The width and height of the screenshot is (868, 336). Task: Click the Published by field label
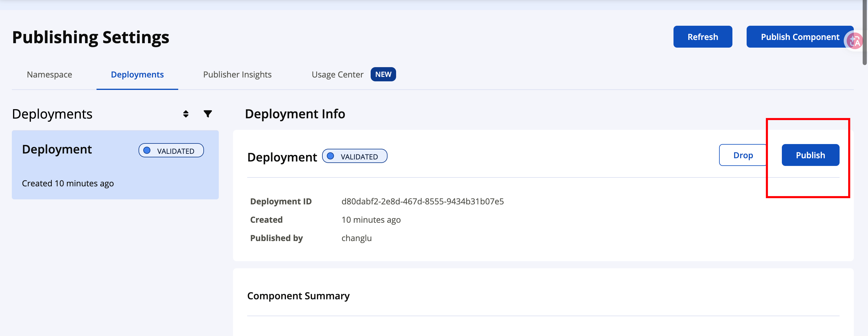click(276, 238)
